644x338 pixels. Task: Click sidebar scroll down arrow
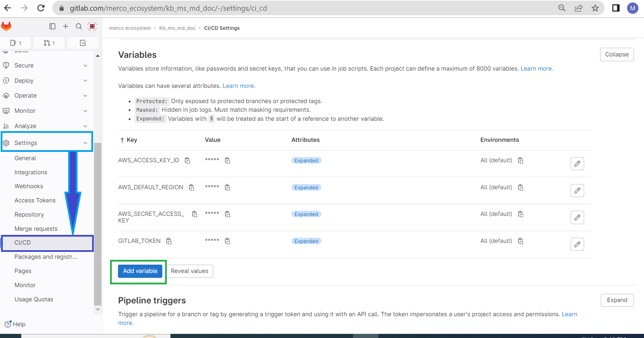98,310
